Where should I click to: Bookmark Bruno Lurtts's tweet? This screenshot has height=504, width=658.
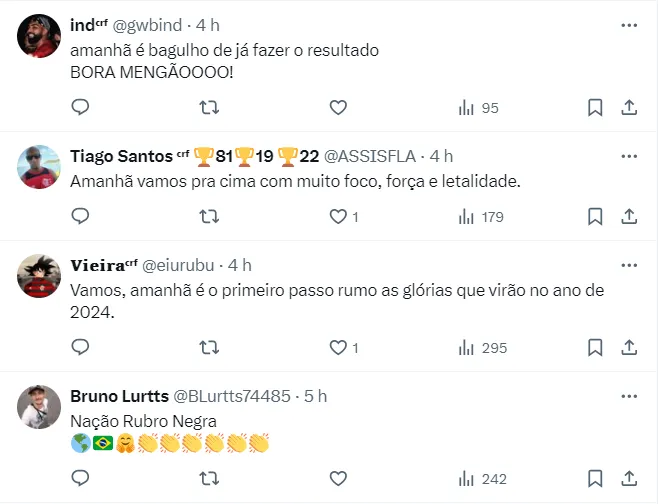coord(594,479)
